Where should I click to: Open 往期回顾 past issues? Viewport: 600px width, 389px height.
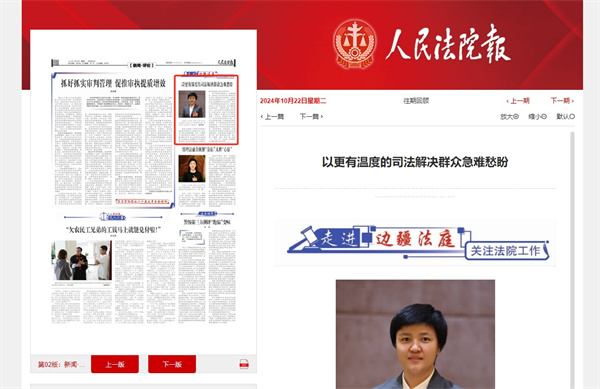[x=416, y=101]
